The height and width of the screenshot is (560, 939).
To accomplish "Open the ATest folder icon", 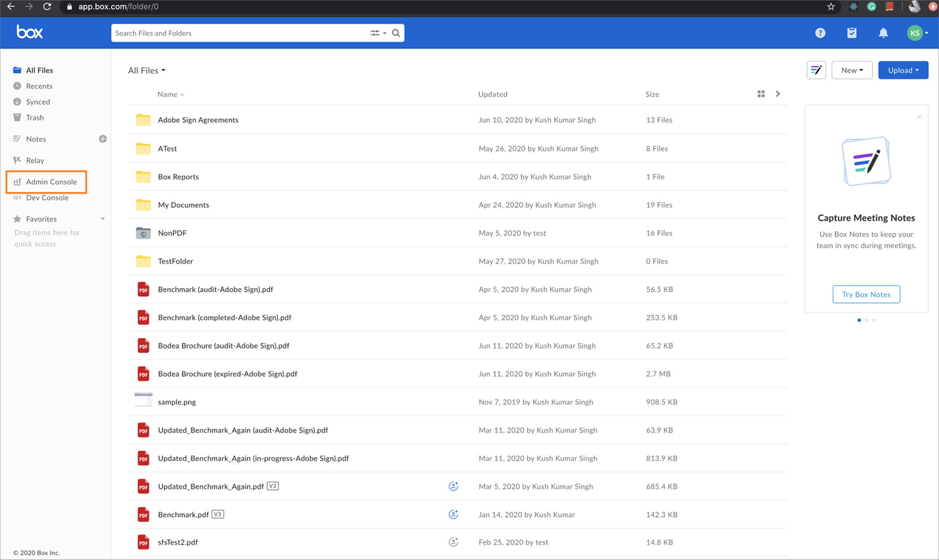I will [x=143, y=148].
